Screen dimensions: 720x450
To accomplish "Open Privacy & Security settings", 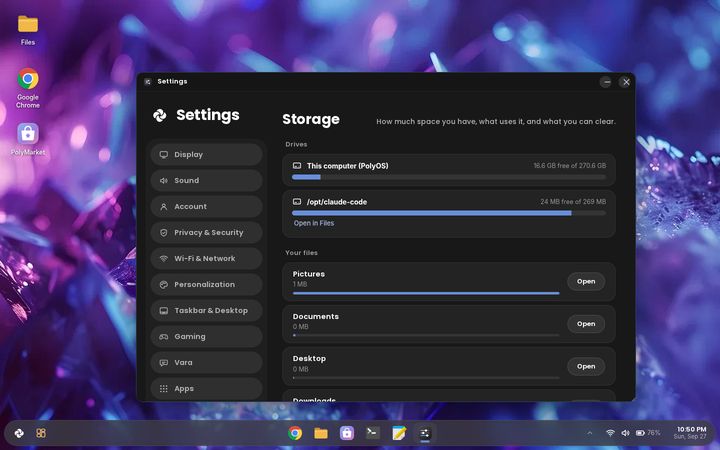I will 207,232.
